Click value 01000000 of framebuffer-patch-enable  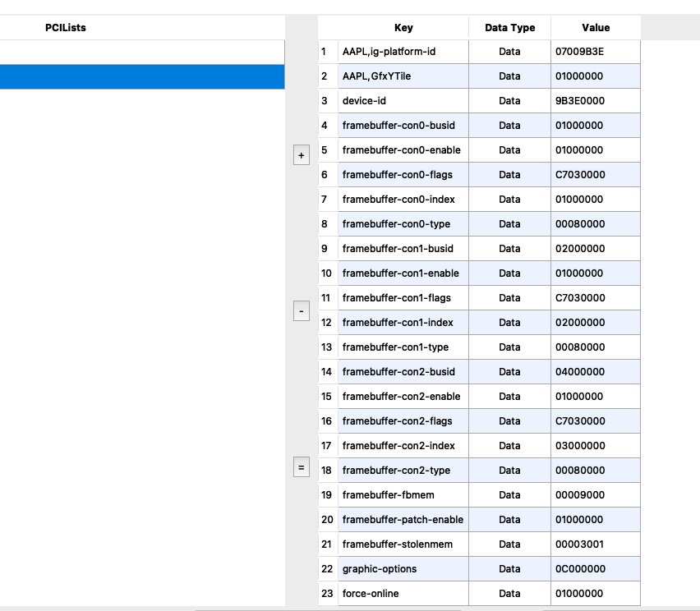click(x=596, y=520)
